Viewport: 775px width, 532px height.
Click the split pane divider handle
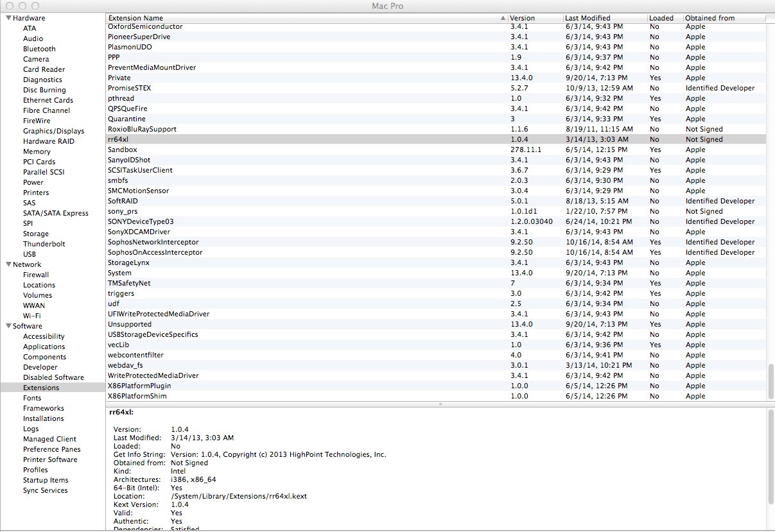click(x=440, y=404)
